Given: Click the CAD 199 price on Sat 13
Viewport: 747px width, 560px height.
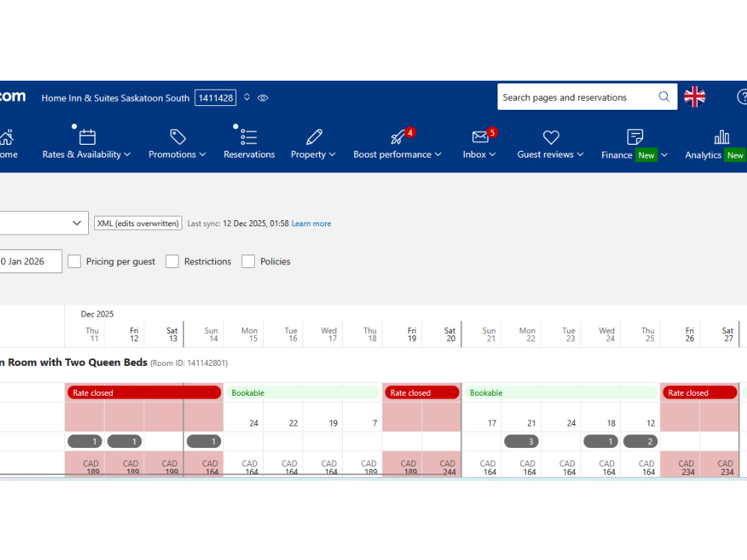Looking at the screenshot, I should point(170,467).
